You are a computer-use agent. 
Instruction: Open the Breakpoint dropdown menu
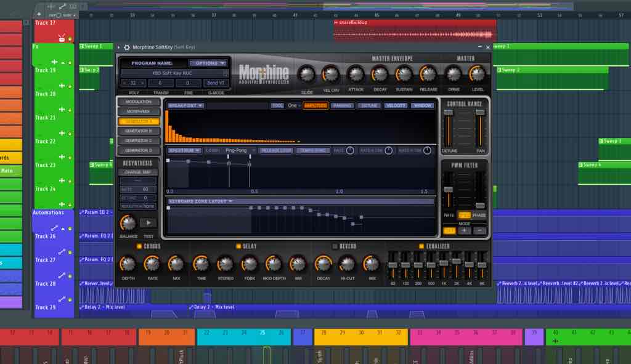(185, 105)
